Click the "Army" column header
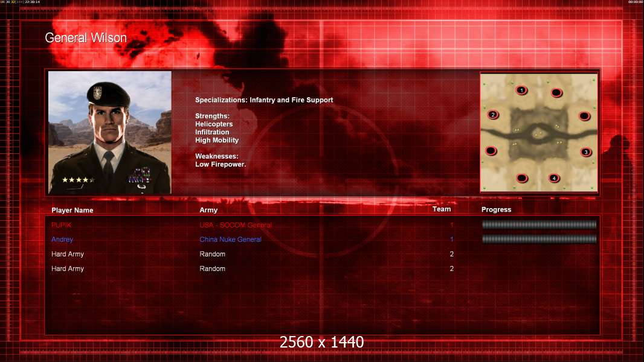 208,210
